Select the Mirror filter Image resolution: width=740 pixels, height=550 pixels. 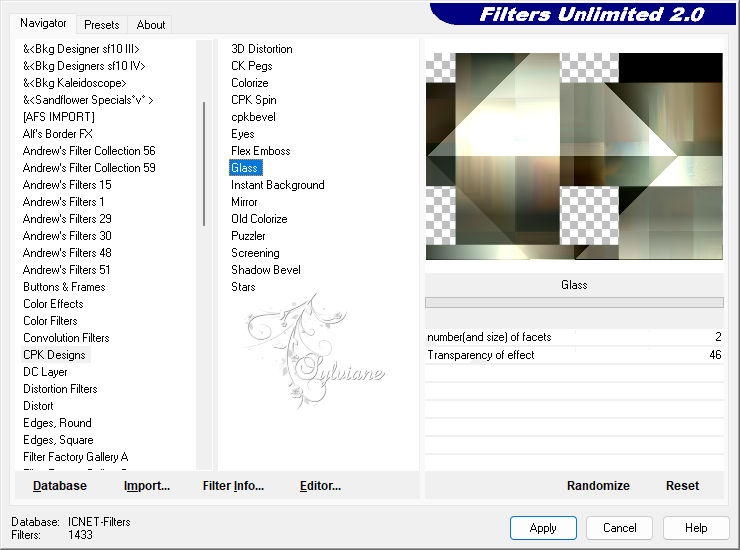click(244, 202)
